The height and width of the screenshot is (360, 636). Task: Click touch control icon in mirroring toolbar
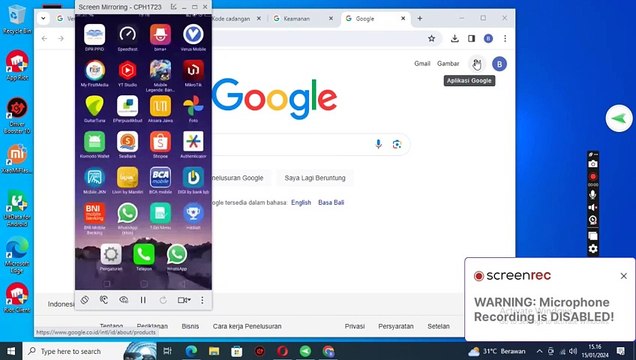coord(104,300)
